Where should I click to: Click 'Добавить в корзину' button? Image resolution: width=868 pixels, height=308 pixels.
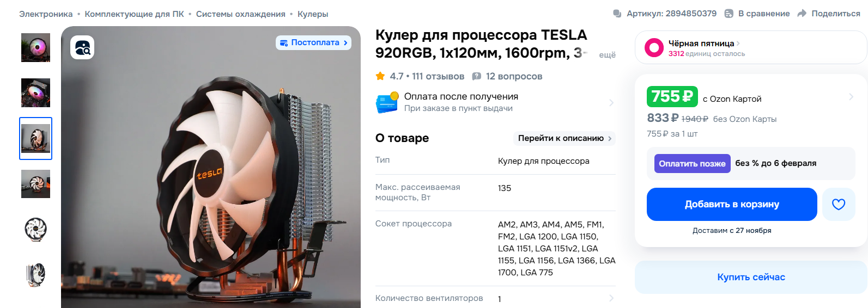(731, 204)
